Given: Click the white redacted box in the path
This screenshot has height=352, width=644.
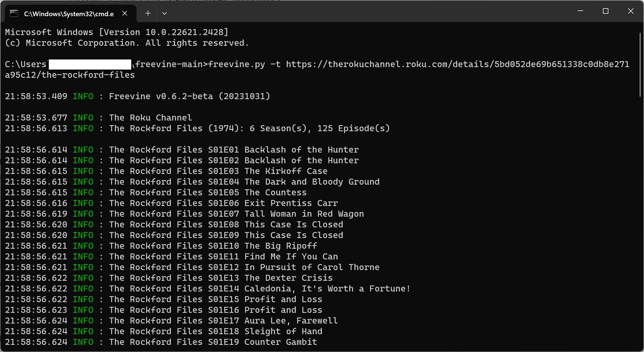Looking at the screenshot, I should [x=90, y=64].
